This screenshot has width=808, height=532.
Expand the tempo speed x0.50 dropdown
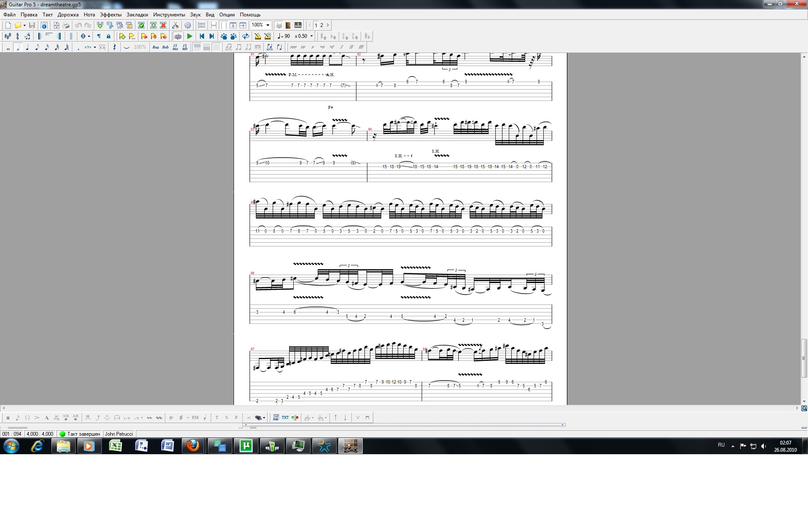pos(311,36)
